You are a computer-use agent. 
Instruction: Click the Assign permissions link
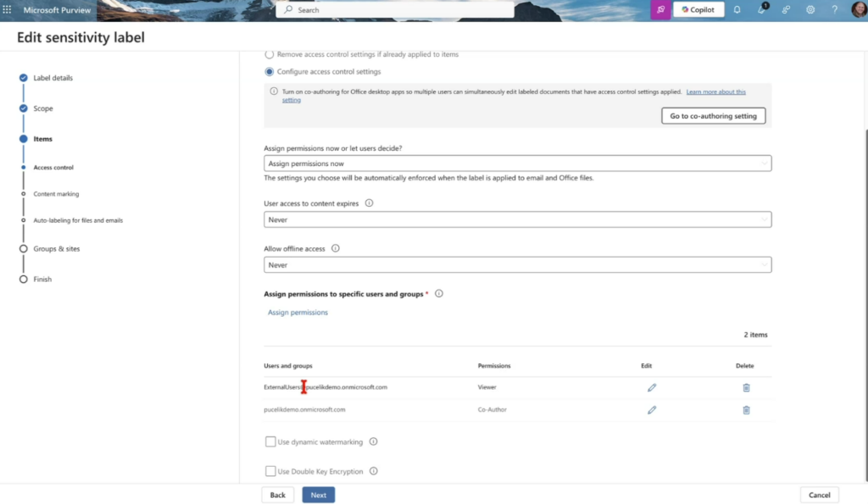[x=298, y=313]
